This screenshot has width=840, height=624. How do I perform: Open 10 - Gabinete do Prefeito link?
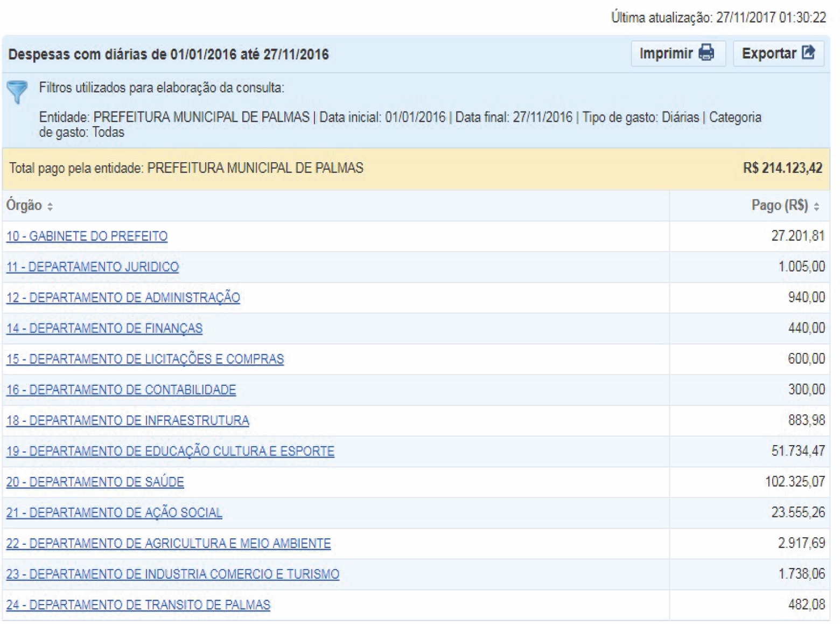(87, 236)
